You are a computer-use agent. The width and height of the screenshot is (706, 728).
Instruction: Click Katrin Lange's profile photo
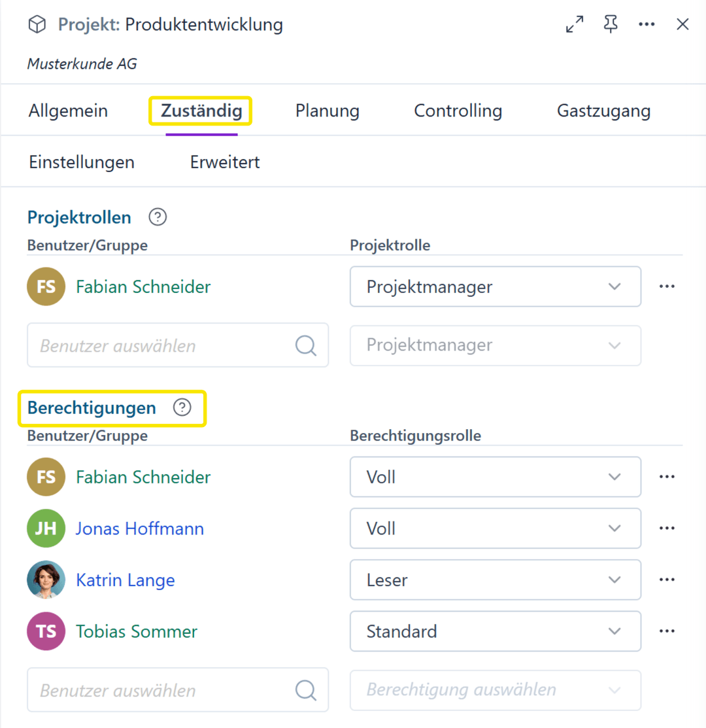click(46, 580)
